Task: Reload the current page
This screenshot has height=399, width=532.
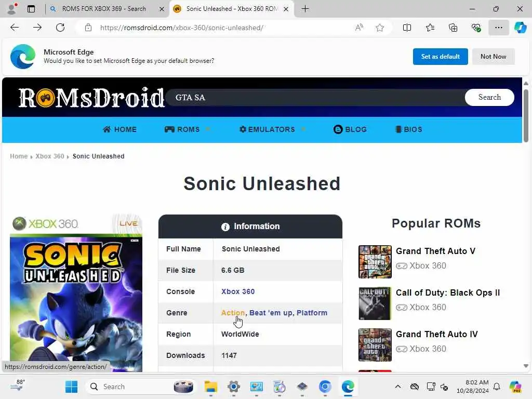Action: point(60,28)
